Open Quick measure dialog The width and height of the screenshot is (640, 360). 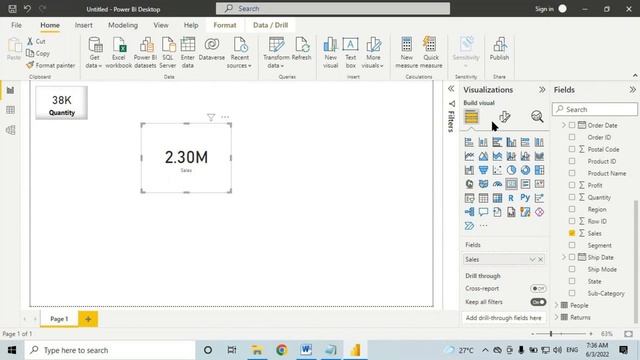(x=431, y=52)
